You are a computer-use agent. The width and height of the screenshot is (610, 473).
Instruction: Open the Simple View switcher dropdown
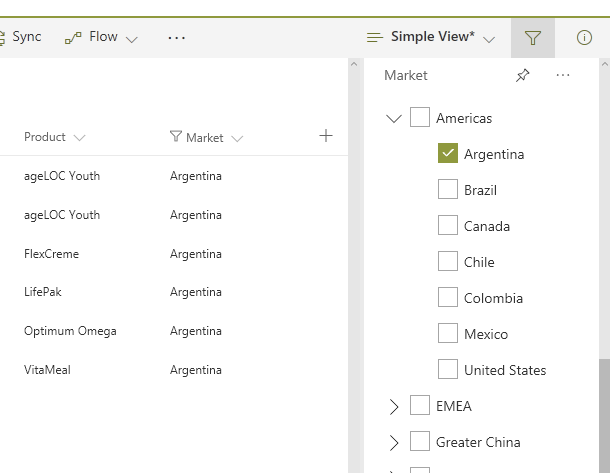(431, 37)
